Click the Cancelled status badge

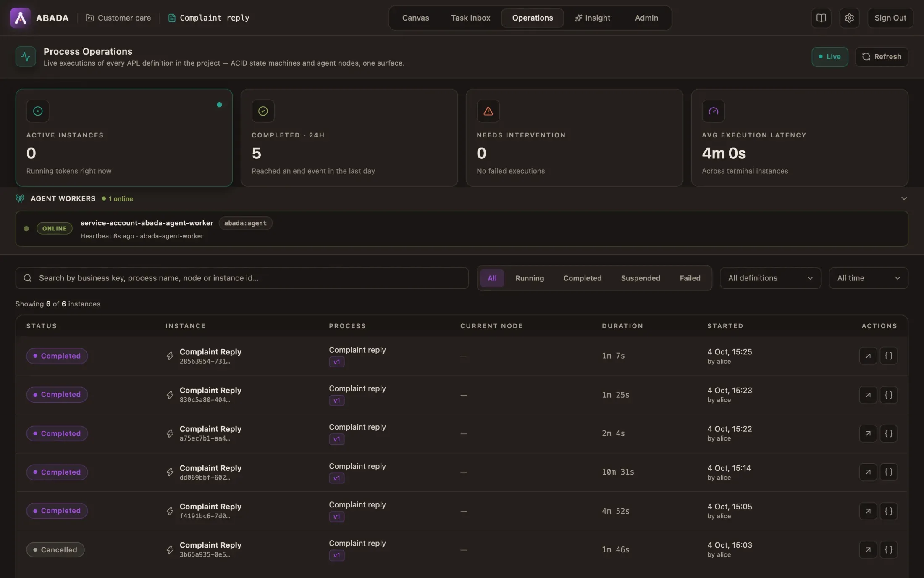coord(55,549)
